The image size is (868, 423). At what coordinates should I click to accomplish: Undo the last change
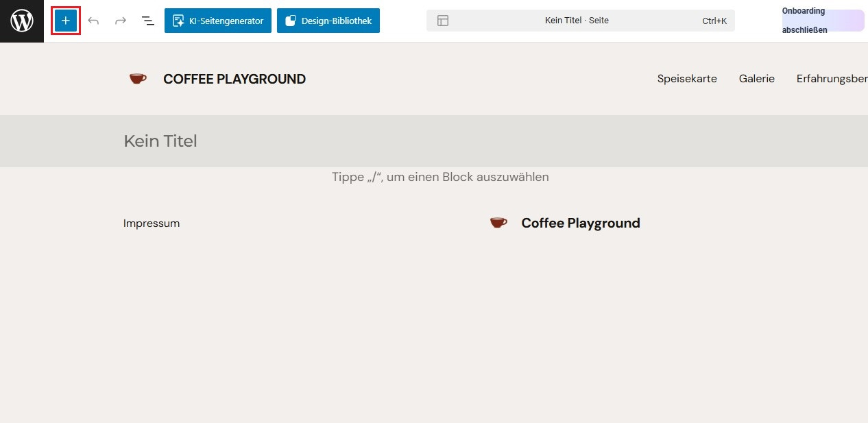[x=93, y=21]
